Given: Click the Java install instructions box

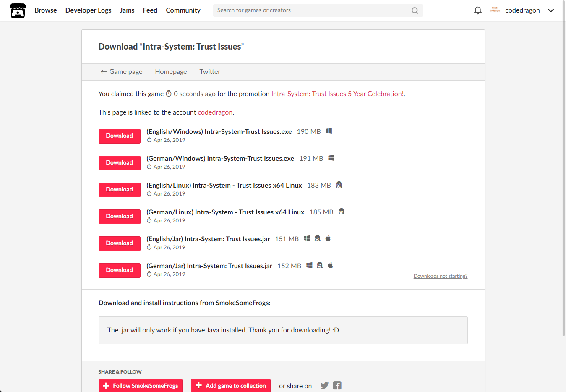Looking at the screenshot, I should pos(283,330).
